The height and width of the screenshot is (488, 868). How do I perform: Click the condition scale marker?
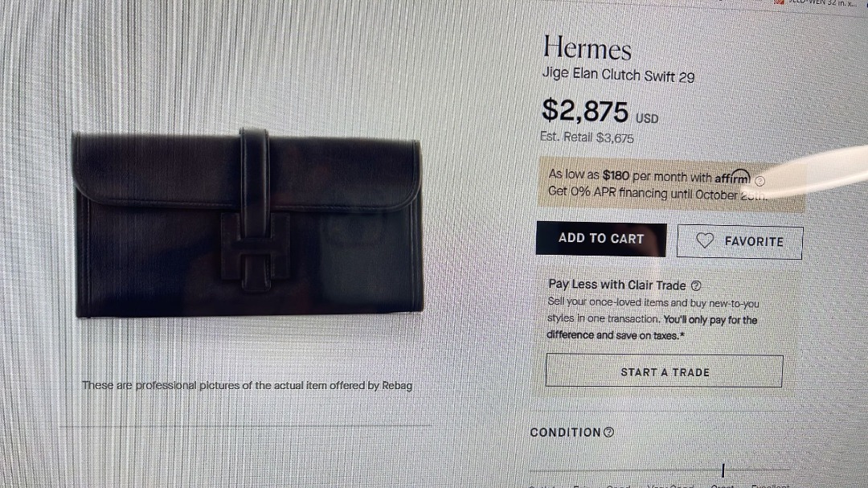point(723,470)
